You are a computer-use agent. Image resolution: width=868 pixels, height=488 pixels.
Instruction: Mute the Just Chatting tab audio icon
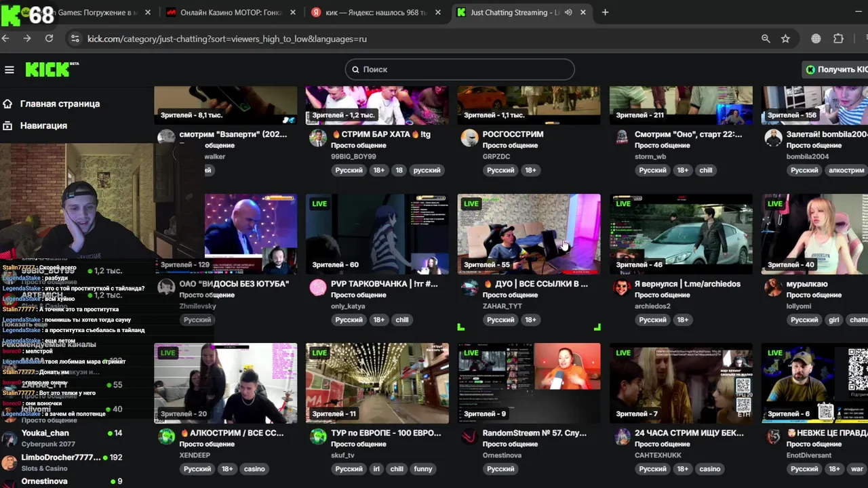tap(568, 12)
